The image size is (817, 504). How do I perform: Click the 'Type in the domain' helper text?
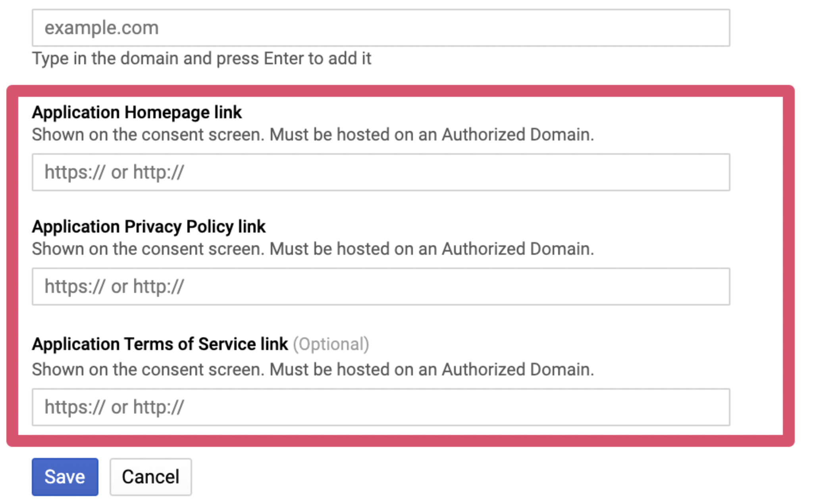(x=202, y=59)
